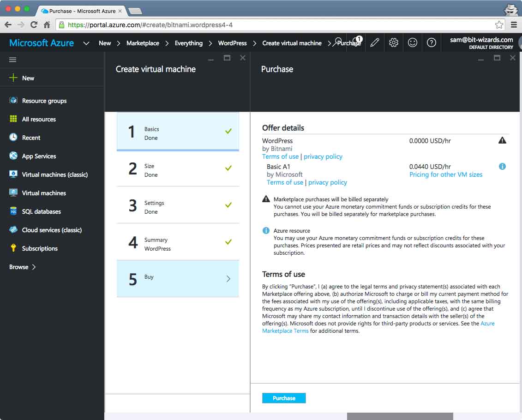Open Resource groups cube icon
Image resolution: width=522 pixels, height=420 pixels.
click(13, 100)
